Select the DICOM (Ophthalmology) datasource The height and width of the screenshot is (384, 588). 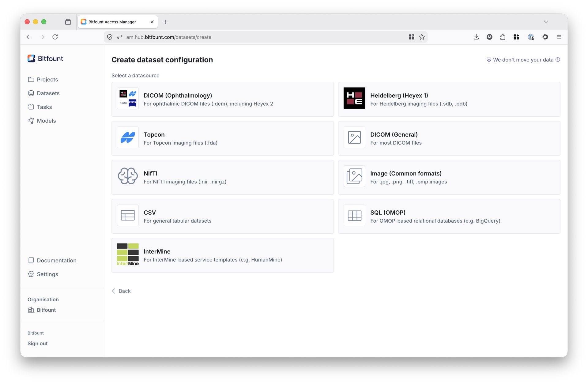tap(223, 99)
